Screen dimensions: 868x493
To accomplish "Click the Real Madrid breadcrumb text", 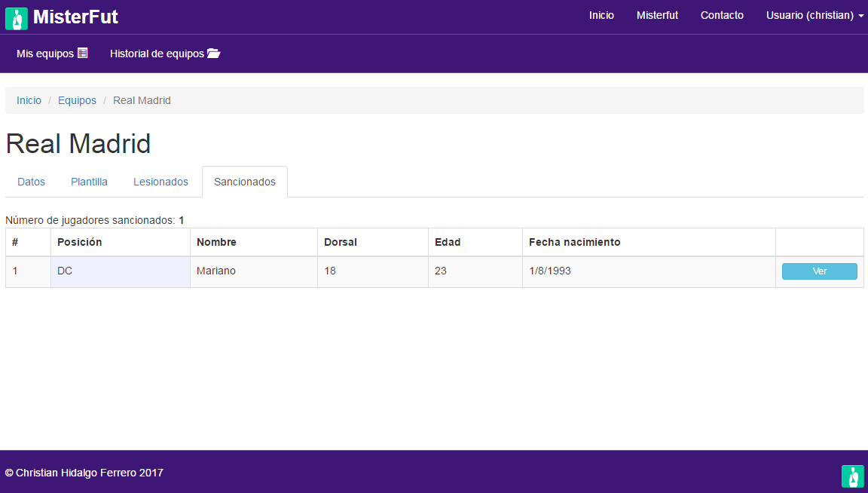I will point(142,100).
